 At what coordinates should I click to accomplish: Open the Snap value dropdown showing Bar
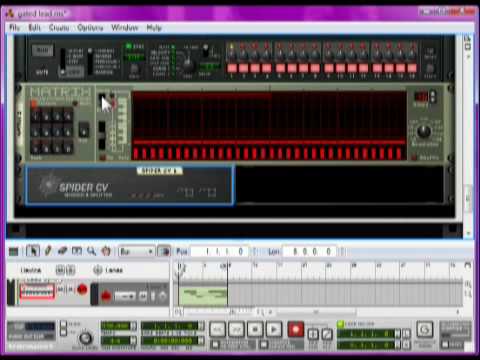[136, 251]
